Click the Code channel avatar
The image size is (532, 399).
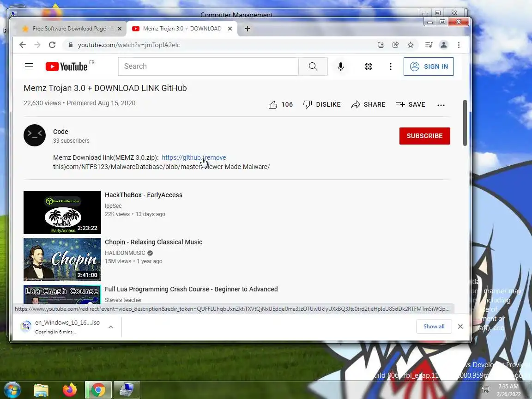tap(35, 135)
